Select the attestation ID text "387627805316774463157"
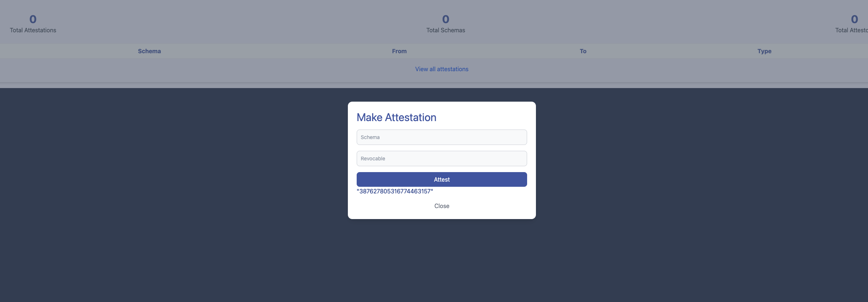Screen dimensions: 868x302 (395, 191)
